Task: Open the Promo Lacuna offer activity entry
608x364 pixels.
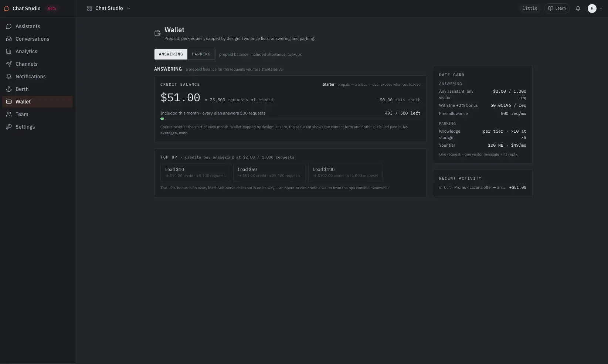Action: [483, 187]
